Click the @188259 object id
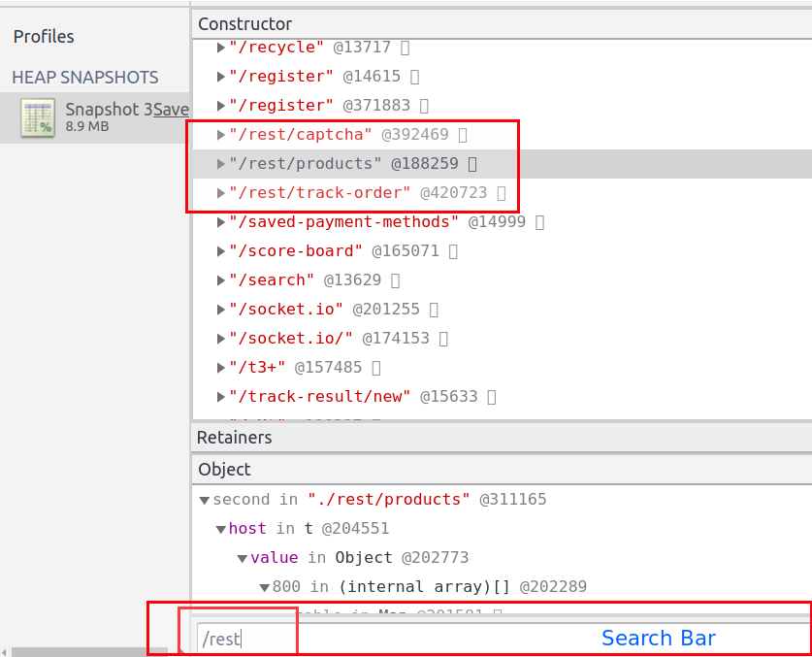 coord(425,164)
